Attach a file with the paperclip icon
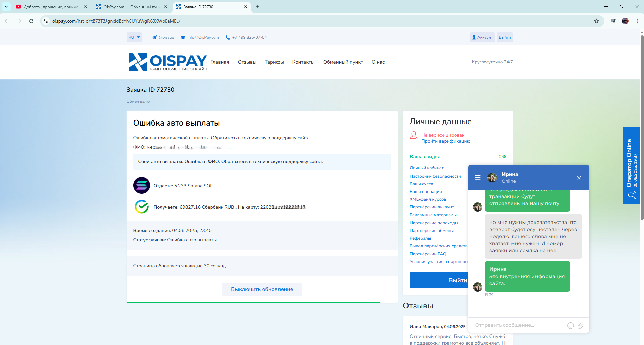The image size is (644, 345). 581,325
